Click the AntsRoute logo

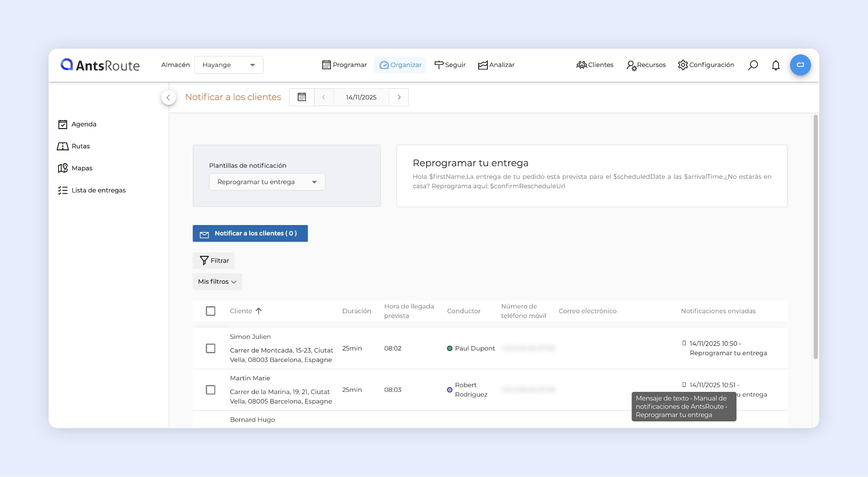[x=100, y=65]
